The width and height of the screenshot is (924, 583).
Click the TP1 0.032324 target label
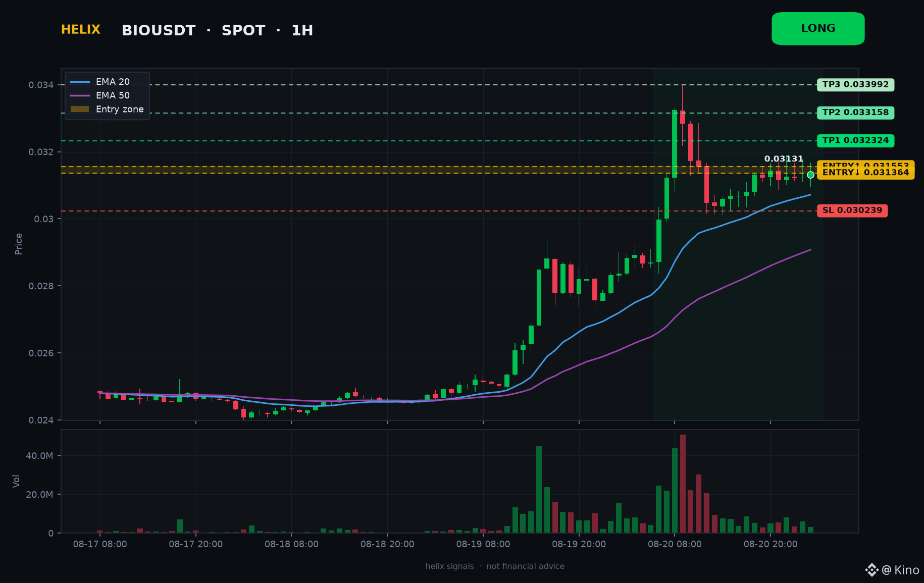pyautogui.click(x=855, y=141)
